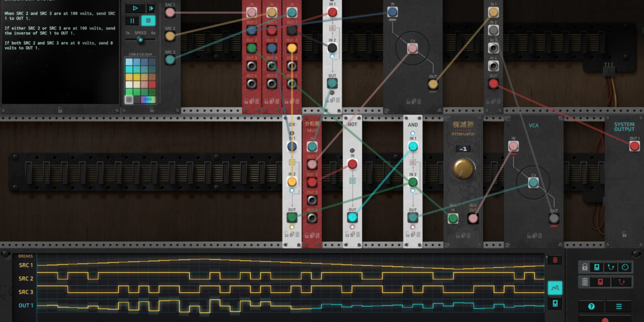Image resolution: width=644 pixels, height=322 pixels.
Task: Click the third upper Mult's yellow OUT 2 jack
Action: pos(292,48)
